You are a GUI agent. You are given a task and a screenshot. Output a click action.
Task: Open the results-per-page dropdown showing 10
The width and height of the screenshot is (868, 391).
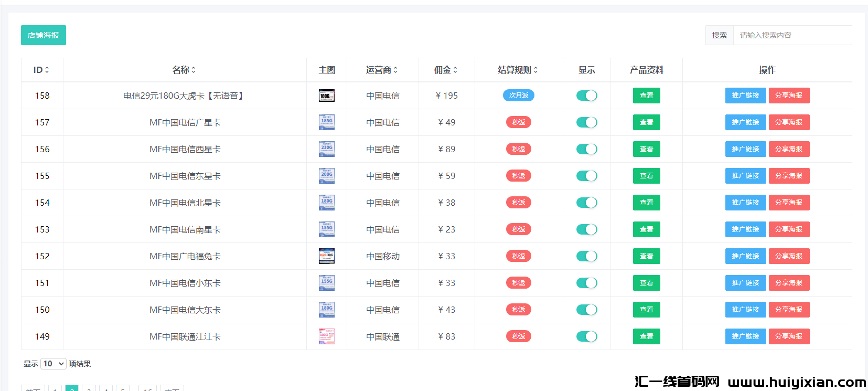[x=53, y=364]
